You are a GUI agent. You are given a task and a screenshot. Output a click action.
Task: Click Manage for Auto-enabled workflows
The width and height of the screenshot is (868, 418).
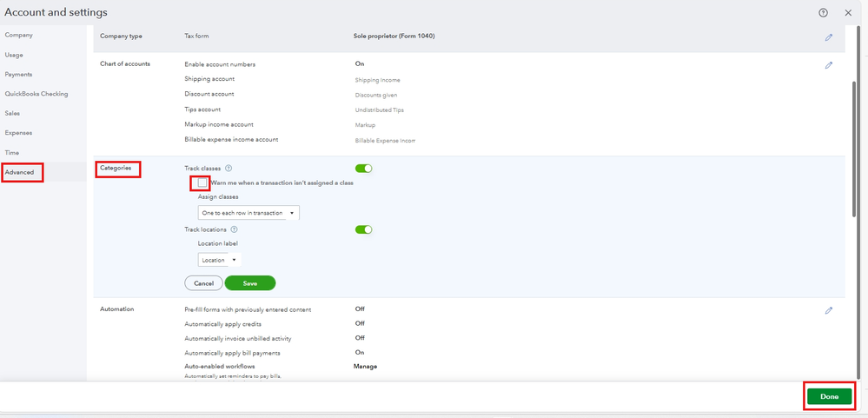(x=365, y=367)
